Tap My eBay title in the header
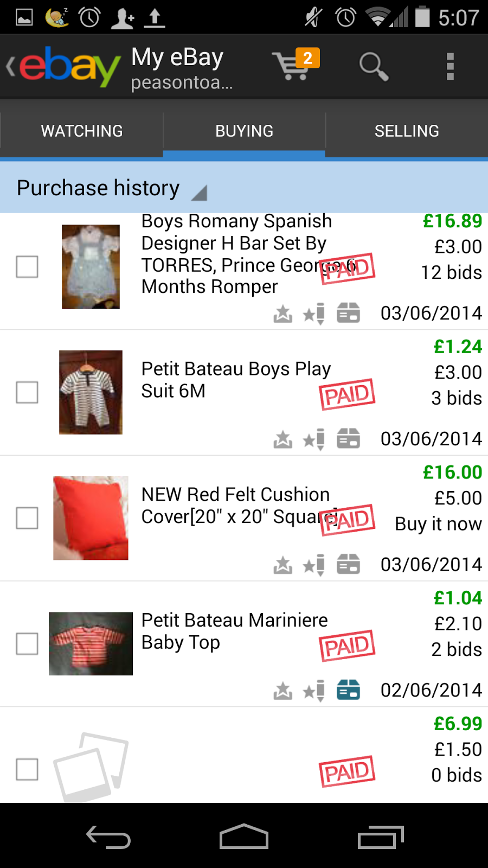 coord(178,58)
